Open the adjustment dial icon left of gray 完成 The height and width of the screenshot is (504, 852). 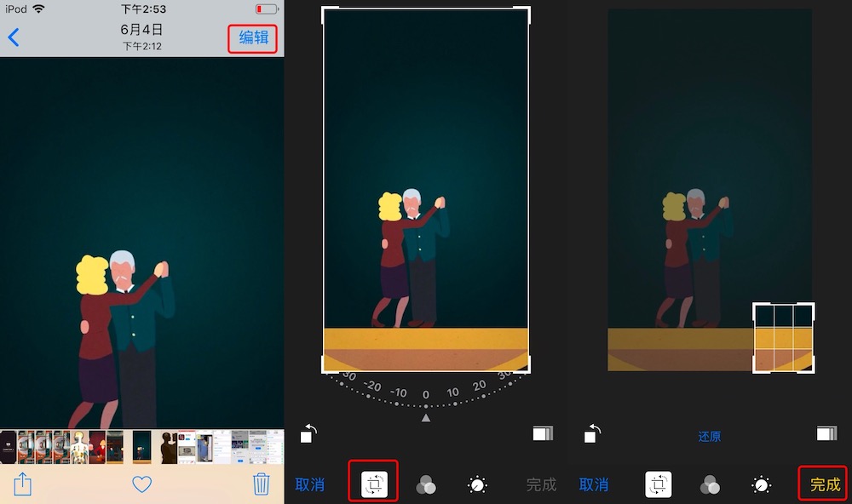[478, 485]
